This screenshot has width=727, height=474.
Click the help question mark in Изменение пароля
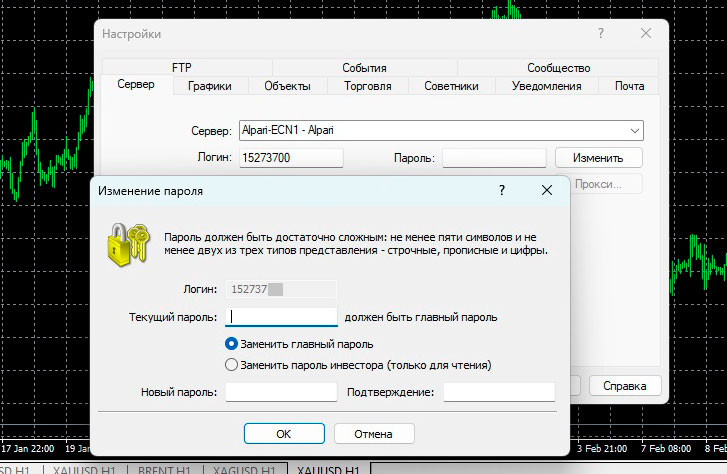[x=501, y=190]
